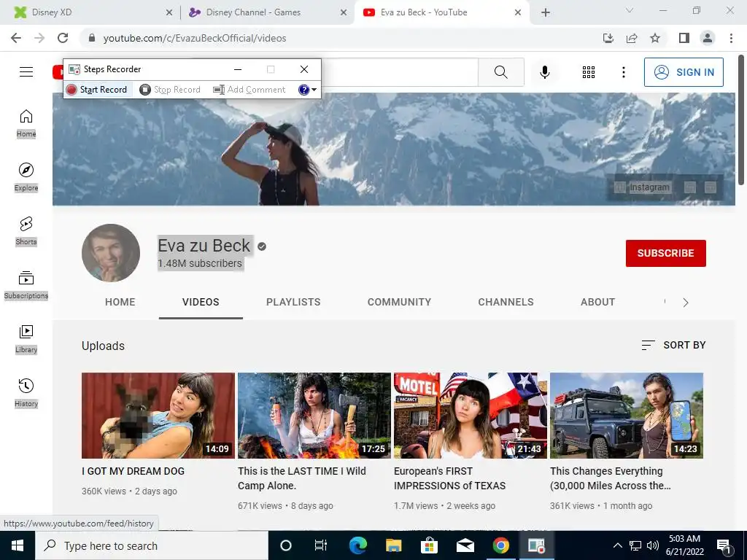This screenshot has height=560, width=747.
Task: Open Microsoft Store from taskbar
Action: tap(429, 545)
